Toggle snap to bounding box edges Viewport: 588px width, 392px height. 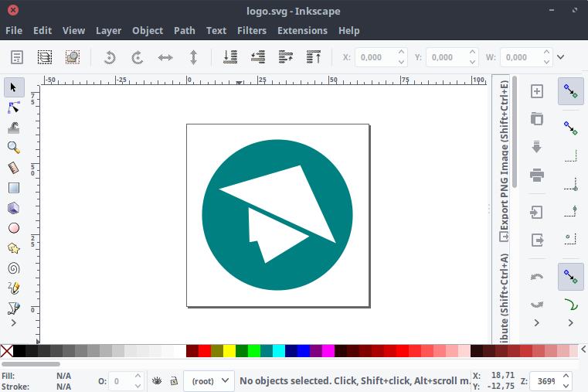coord(571,155)
